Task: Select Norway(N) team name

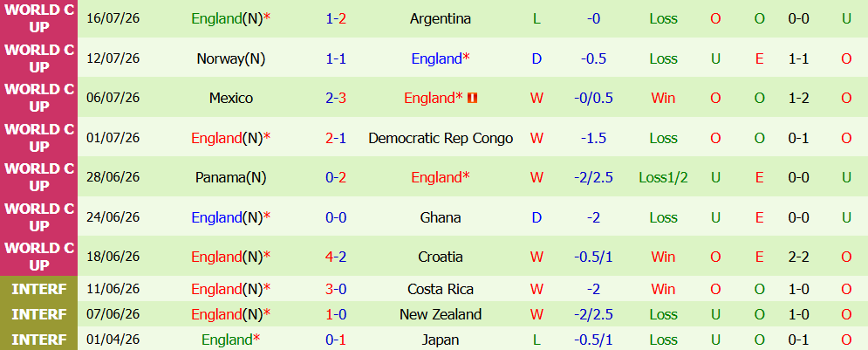Action: [231, 58]
